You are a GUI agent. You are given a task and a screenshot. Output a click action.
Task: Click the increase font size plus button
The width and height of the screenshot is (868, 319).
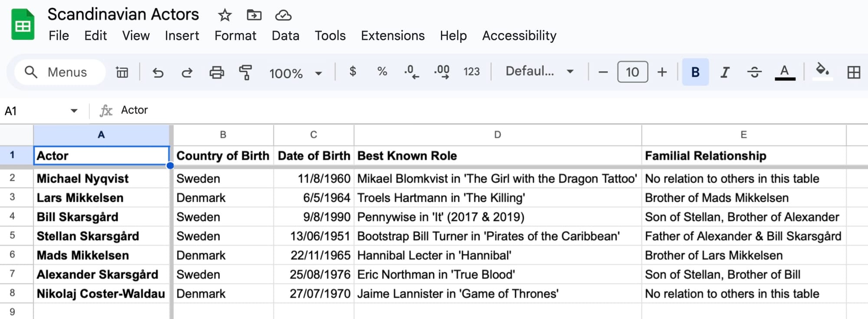coord(662,72)
